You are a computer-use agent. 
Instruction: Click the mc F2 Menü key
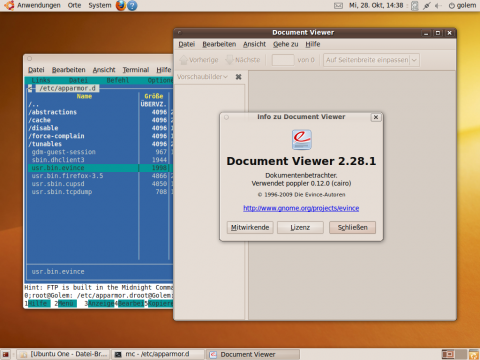[67, 304]
